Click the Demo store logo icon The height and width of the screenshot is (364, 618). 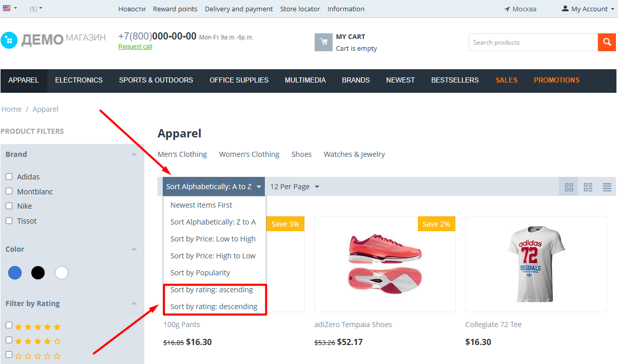(9, 40)
